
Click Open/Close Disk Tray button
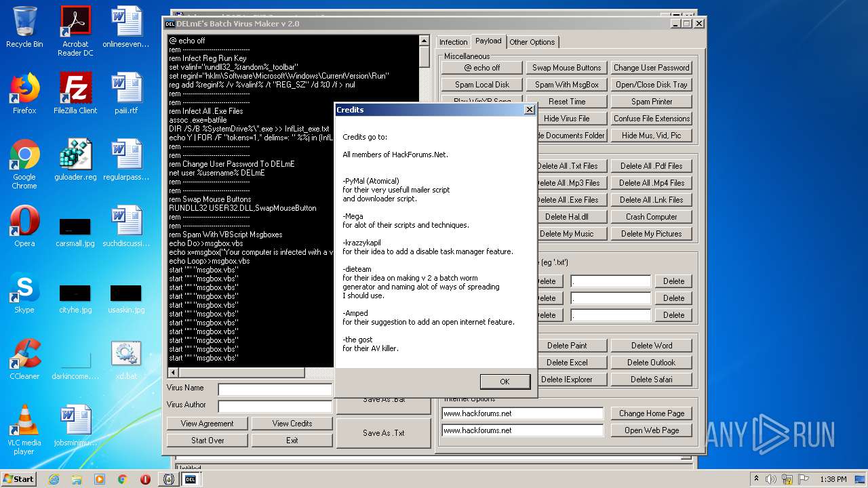point(652,85)
